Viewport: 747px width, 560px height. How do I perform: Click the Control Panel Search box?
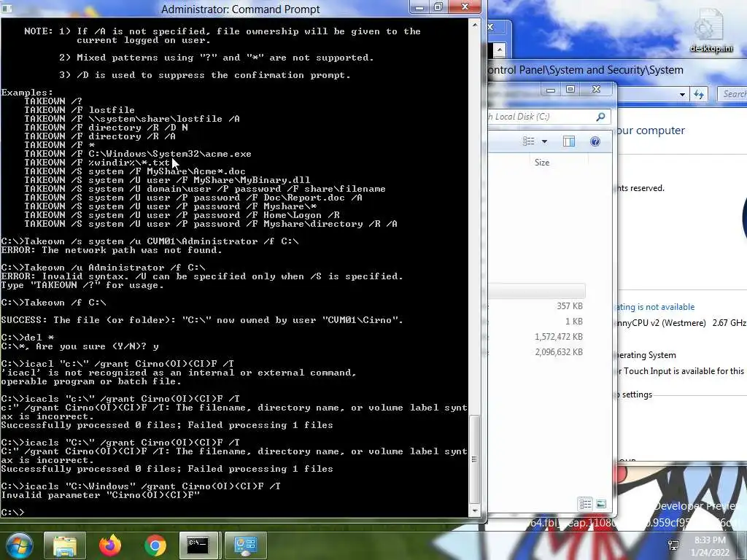point(732,94)
